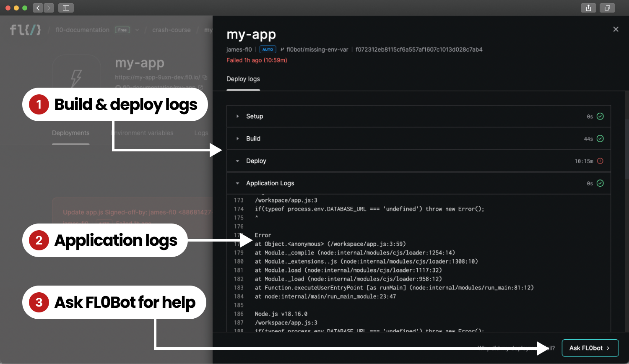Copy the my-app URL with the copy icon
The height and width of the screenshot is (364, 629).
coord(205,77)
